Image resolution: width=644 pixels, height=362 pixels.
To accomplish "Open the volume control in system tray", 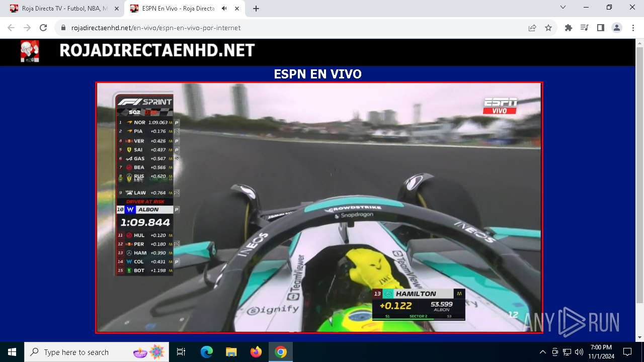I will 579,352.
